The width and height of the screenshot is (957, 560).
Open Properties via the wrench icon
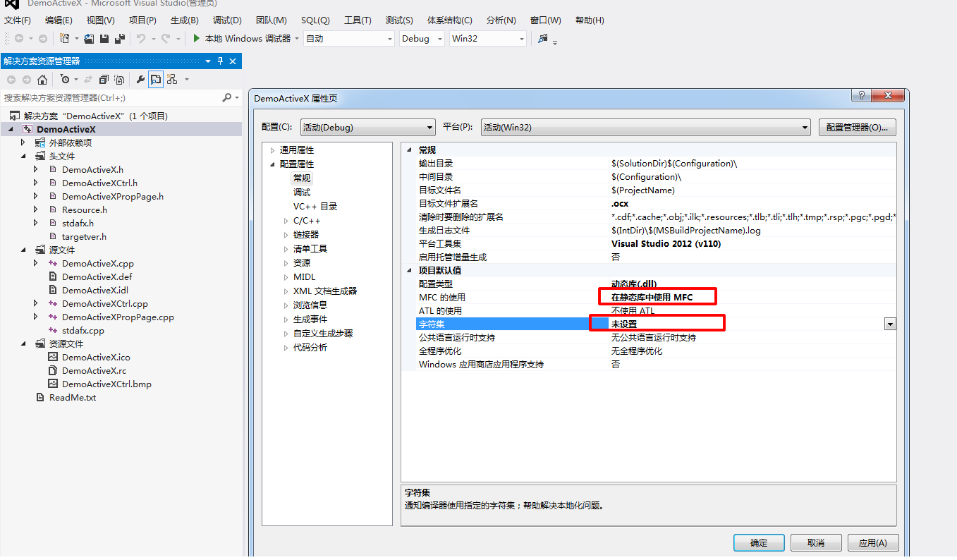tap(140, 80)
